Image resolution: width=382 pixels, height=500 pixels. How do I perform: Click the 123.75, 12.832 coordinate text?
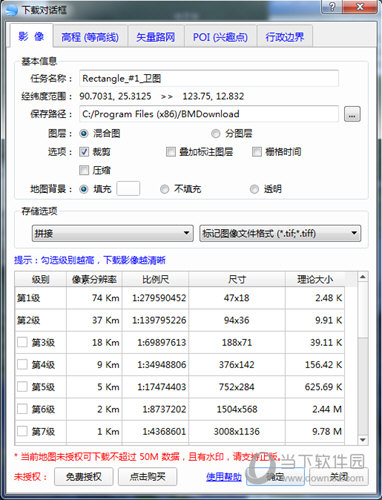[x=213, y=96]
